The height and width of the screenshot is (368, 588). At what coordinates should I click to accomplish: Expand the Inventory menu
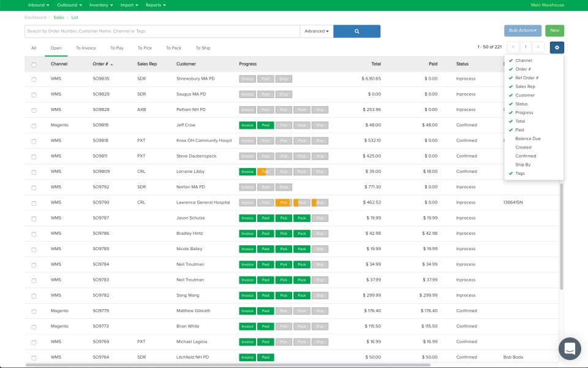point(101,5)
